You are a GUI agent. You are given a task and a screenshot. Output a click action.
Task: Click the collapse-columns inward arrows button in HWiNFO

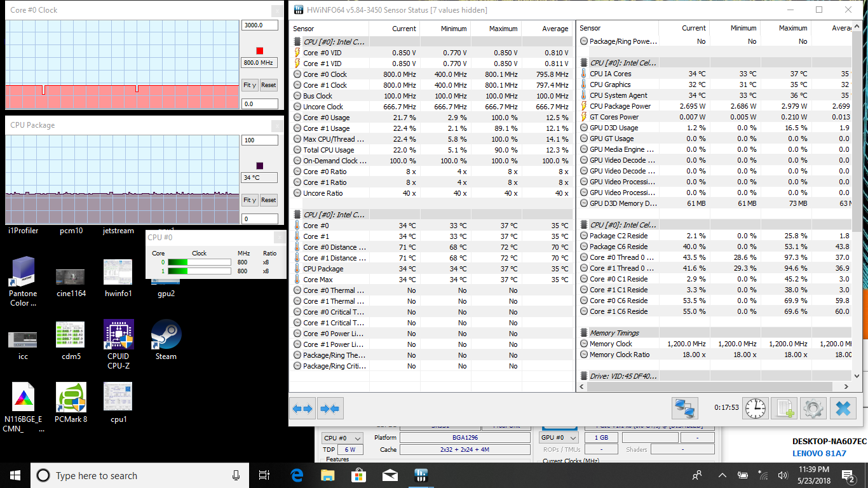(330, 409)
